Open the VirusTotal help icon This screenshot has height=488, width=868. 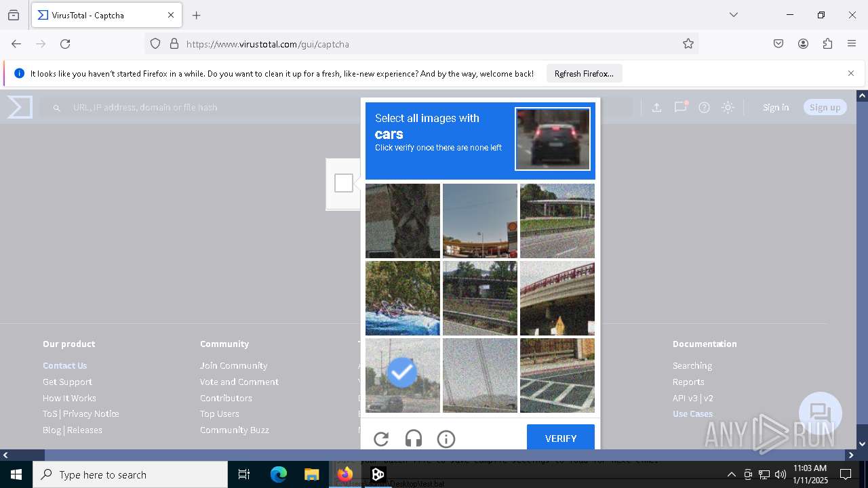pos(704,107)
